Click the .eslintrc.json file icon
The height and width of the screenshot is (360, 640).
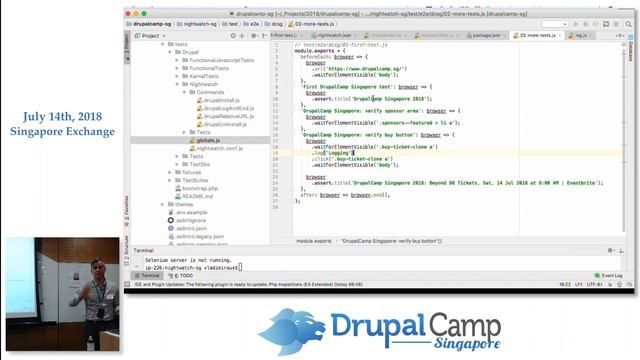coord(171,228)
